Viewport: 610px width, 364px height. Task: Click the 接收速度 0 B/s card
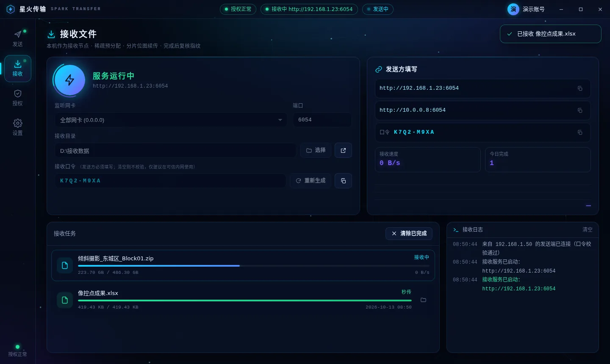coord(428,160)
